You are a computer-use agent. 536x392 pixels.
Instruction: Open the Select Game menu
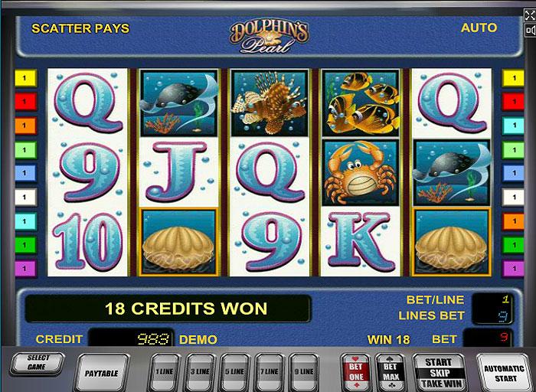click(x=37, y=363)
